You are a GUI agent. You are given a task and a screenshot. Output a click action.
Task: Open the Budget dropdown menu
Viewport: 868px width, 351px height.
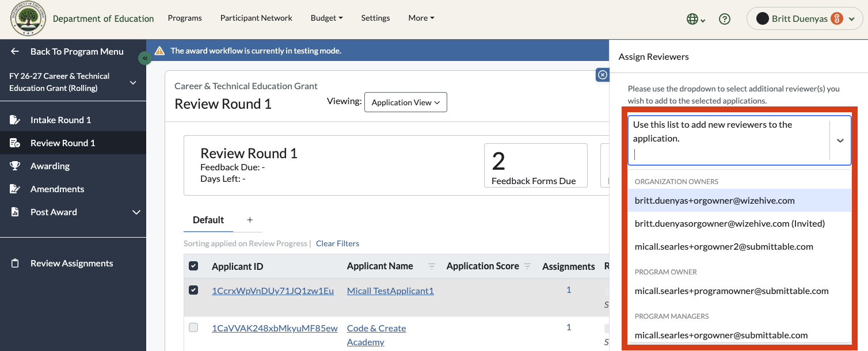[x=326, y=18]
